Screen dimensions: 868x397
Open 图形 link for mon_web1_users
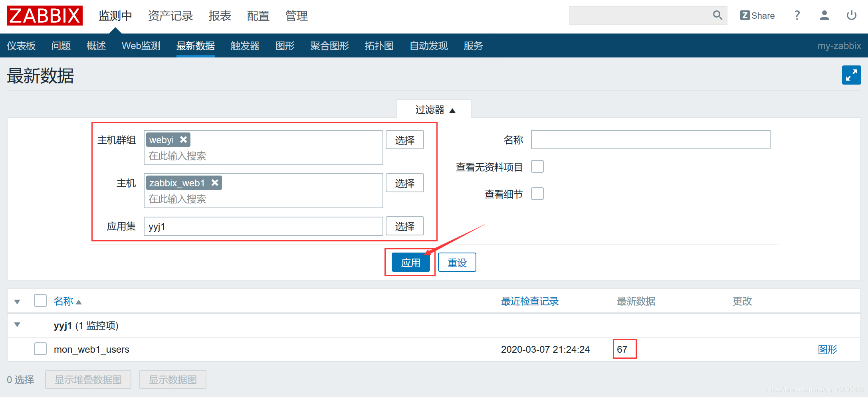827,350
